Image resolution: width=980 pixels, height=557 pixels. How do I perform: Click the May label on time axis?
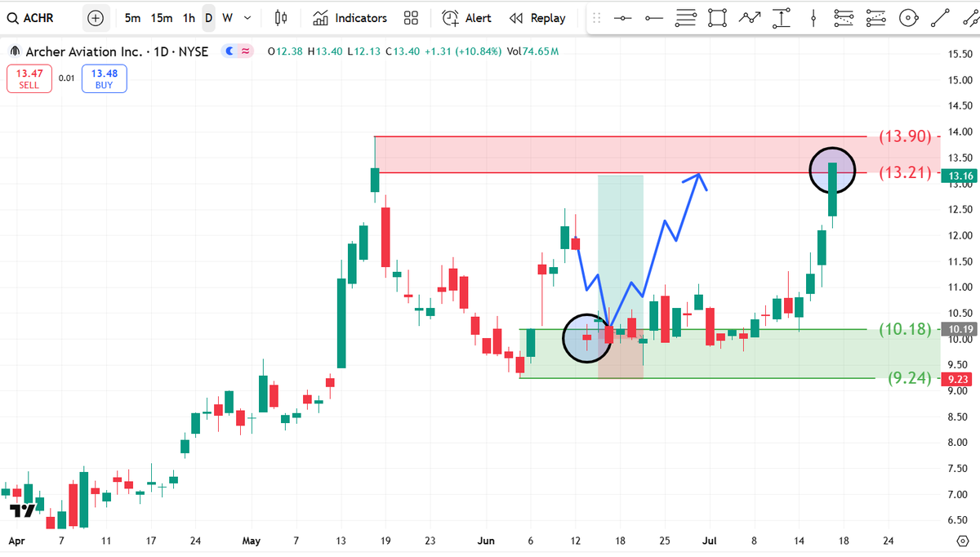(x=251, y=541)
